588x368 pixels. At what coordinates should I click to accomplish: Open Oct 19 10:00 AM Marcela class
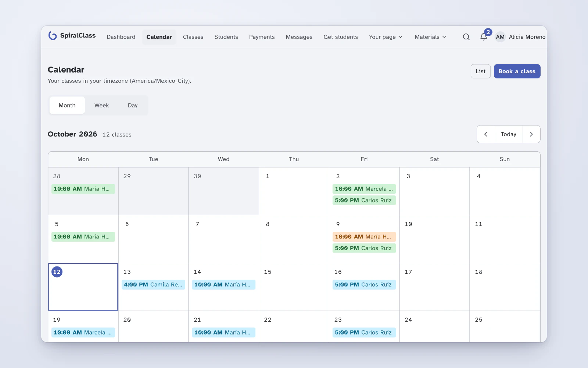83,332
